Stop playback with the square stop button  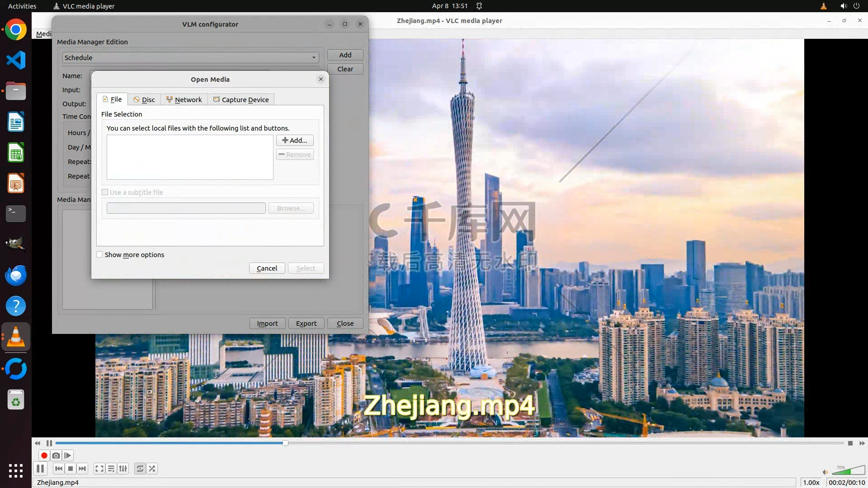coord(71,469)
